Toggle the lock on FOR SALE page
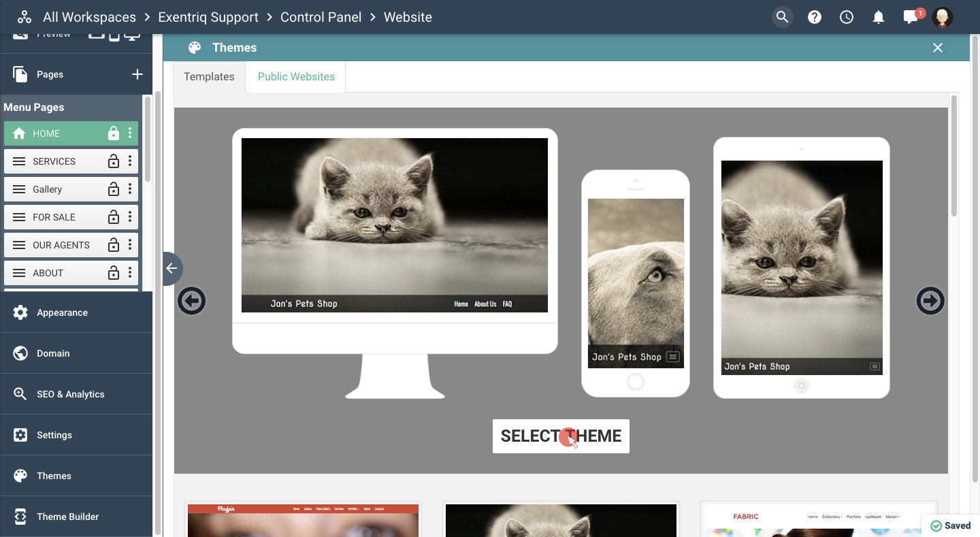The image size is (980, 537). click(114, 217)
